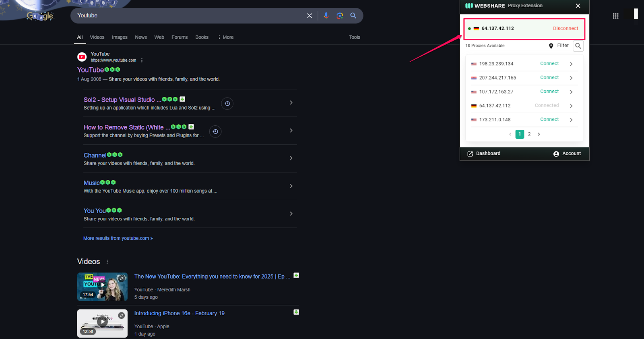This screenshot has height=339, width=644.
Task: Switch to the Images search tab
Action: point(120,37)
